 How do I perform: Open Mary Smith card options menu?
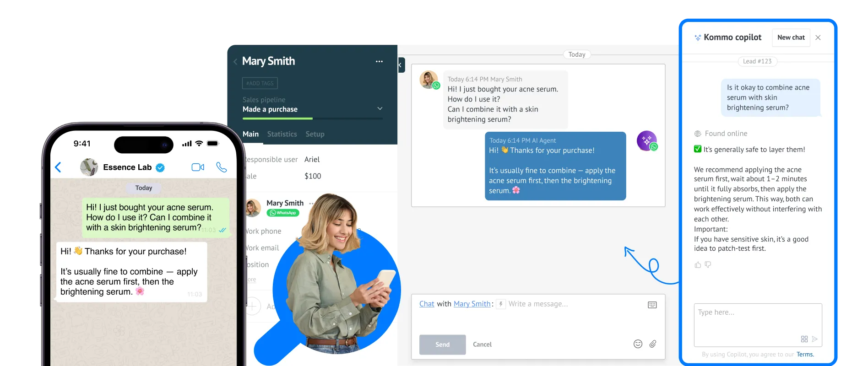(379, 61)
